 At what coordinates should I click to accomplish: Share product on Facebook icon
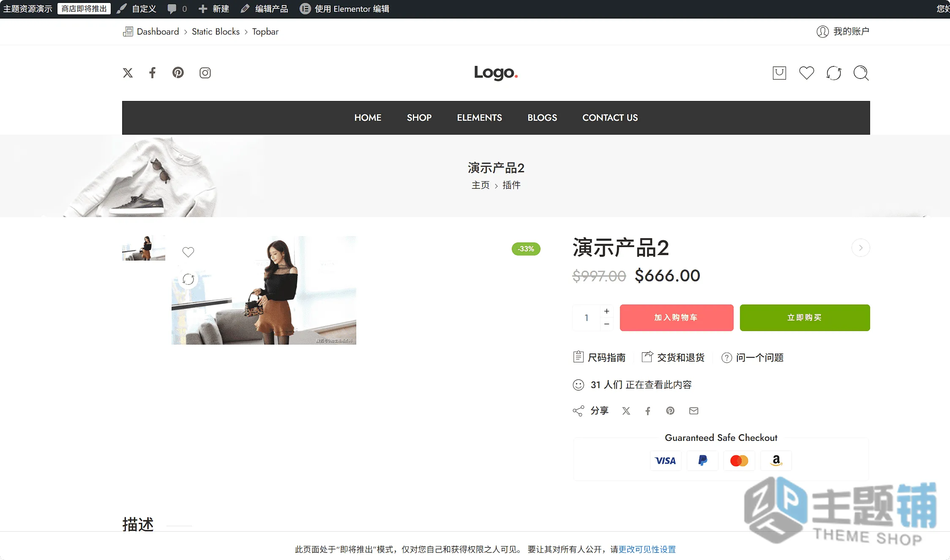pyautogui.click(x=648, y=410)
